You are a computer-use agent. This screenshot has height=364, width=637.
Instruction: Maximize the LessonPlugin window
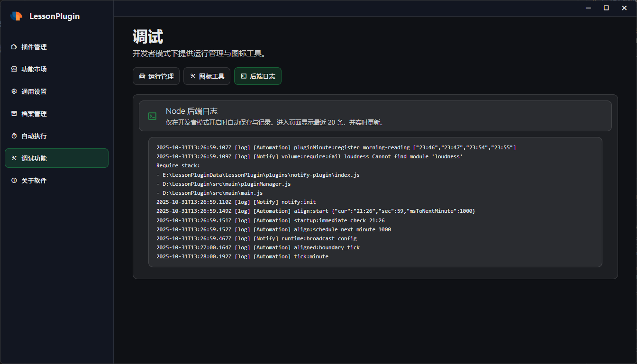(606, 8)
